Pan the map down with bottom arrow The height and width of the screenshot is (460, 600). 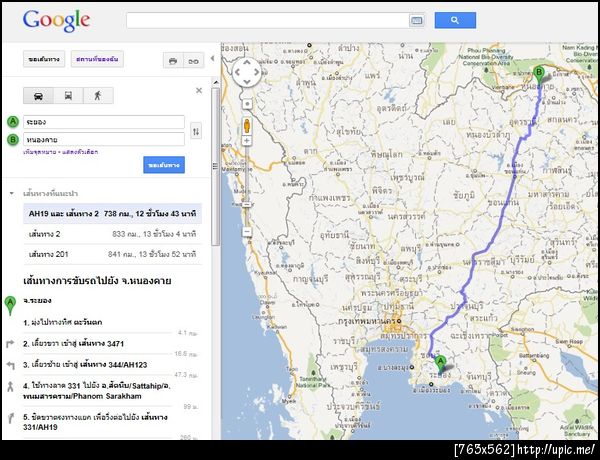click(x=247, y=82)
